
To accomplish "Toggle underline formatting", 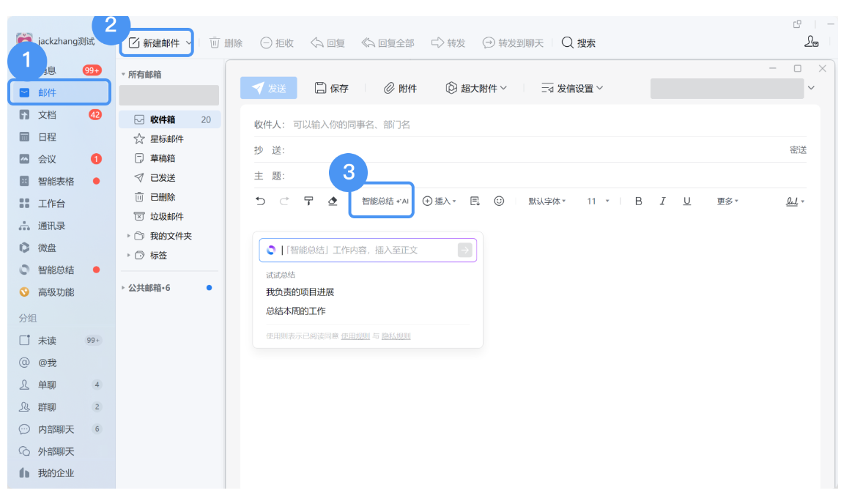I will point(686,201).
